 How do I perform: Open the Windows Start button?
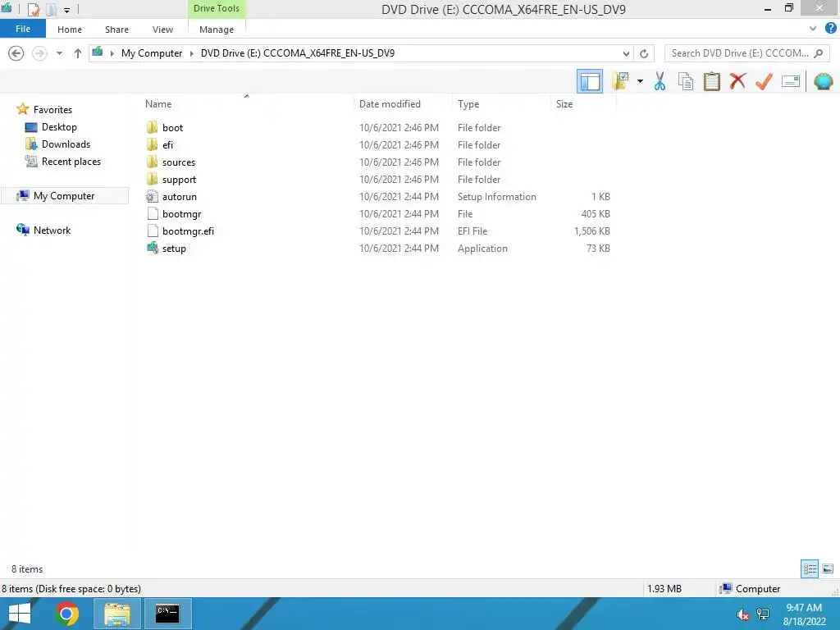(20, 614)
